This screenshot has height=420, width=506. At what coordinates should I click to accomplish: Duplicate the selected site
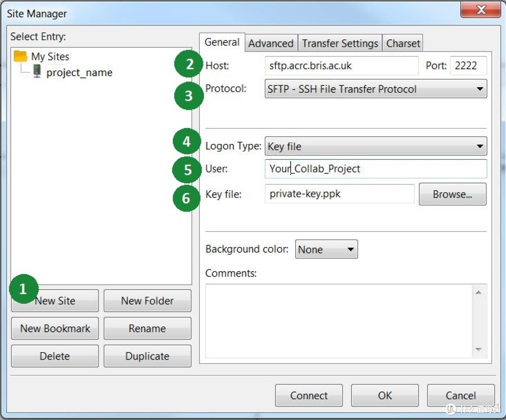148,356
